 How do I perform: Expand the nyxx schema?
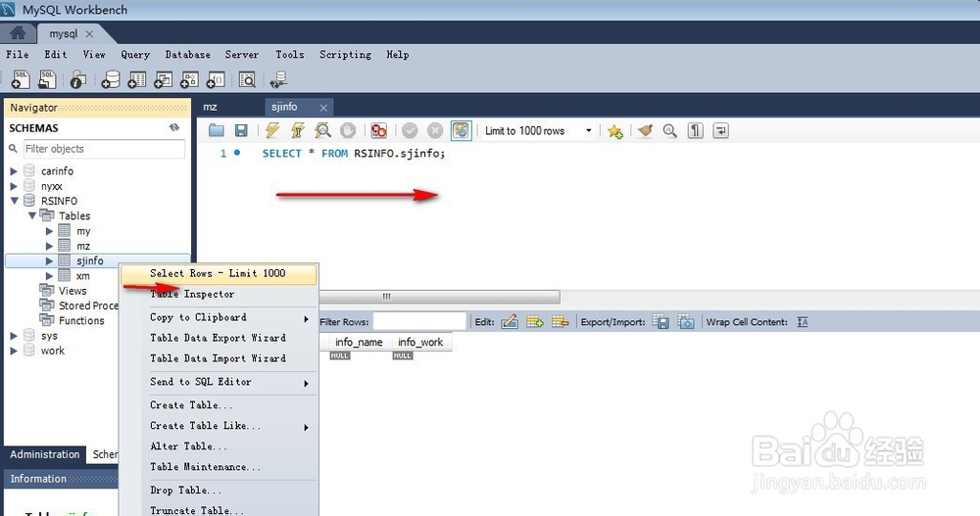(14, 185)
